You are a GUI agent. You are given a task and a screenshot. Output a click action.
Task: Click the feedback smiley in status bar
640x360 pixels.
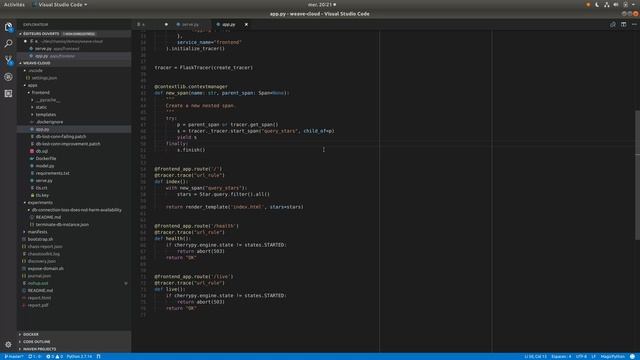click(632, 356)
